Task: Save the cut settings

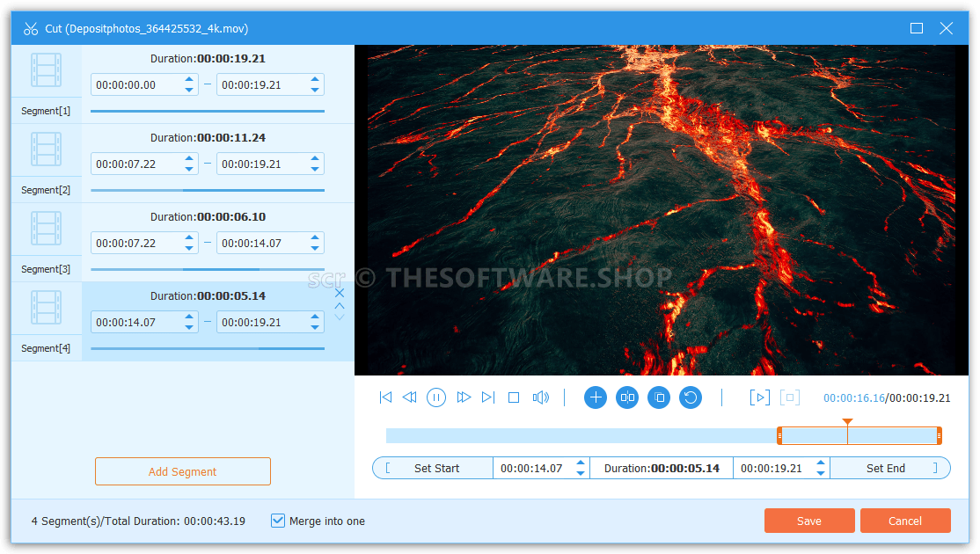Action: pos(808,521)
